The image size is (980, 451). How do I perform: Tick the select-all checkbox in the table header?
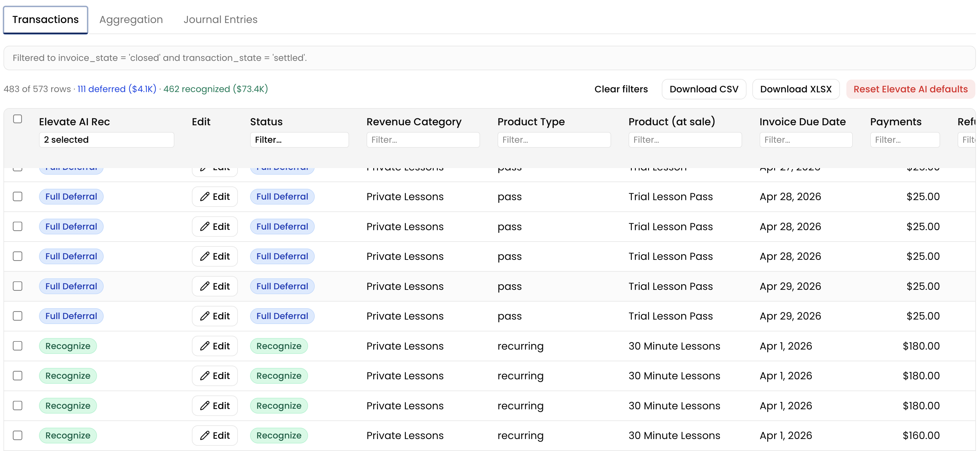pyautogui.click(x=17, y=119)
